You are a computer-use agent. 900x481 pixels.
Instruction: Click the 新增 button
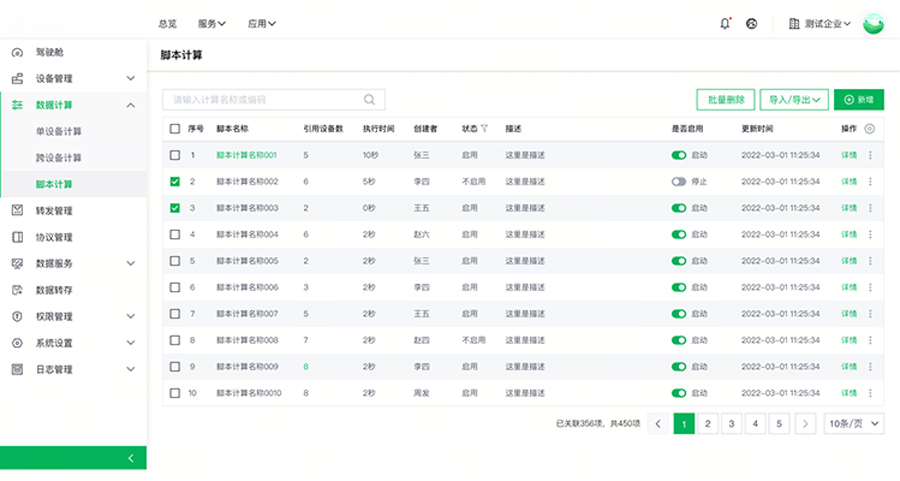click(x=859, y=100)
